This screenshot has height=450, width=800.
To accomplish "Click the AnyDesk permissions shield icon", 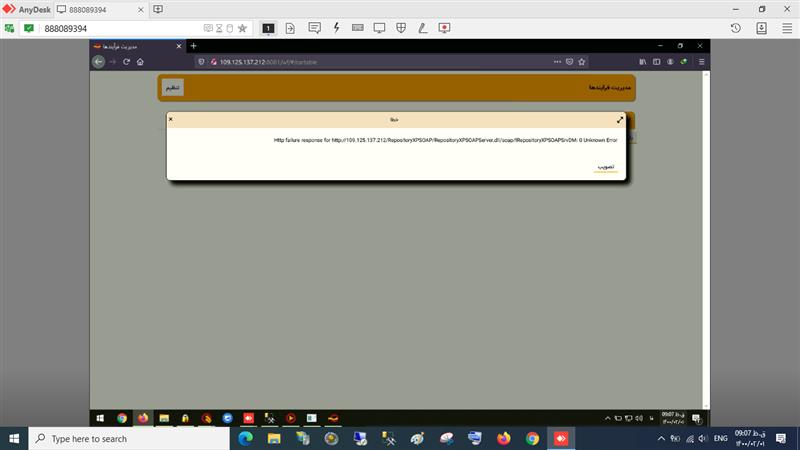I will click(x=401, y=28).
